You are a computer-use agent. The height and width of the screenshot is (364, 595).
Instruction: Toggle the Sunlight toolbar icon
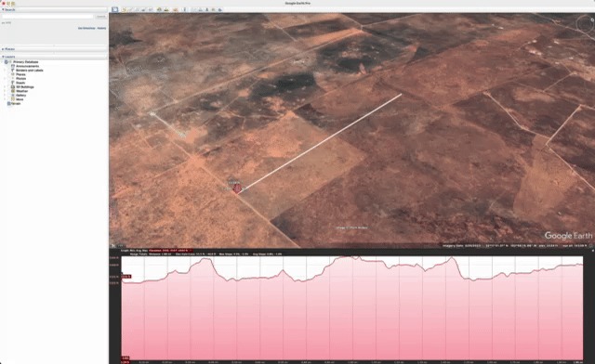pyautogui.click(x=166, y=9)
